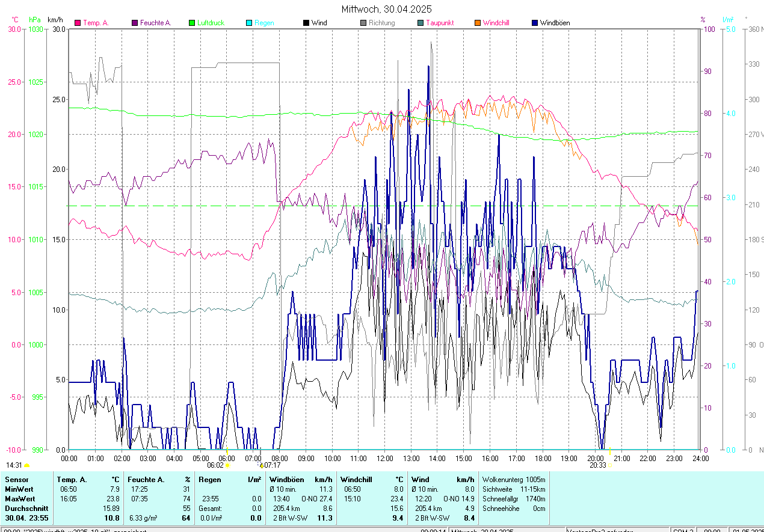Click the triangle marker icon beside 07:17
This screenshot has height=532, width=764.
(262, 465)
